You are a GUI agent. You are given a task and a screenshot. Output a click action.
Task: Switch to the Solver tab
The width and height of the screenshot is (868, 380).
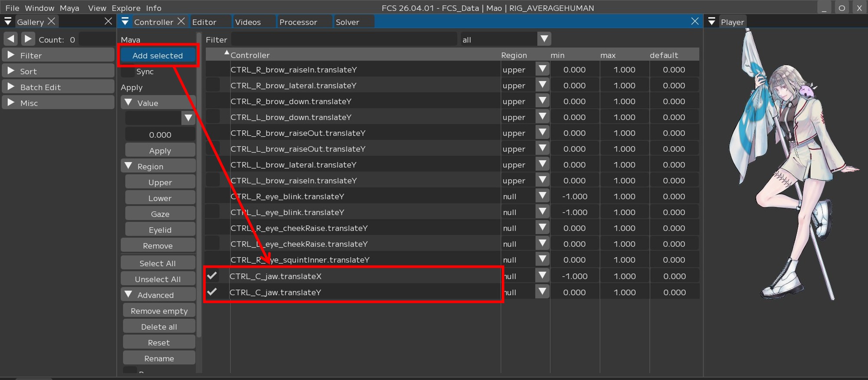(x=347, y=22)
